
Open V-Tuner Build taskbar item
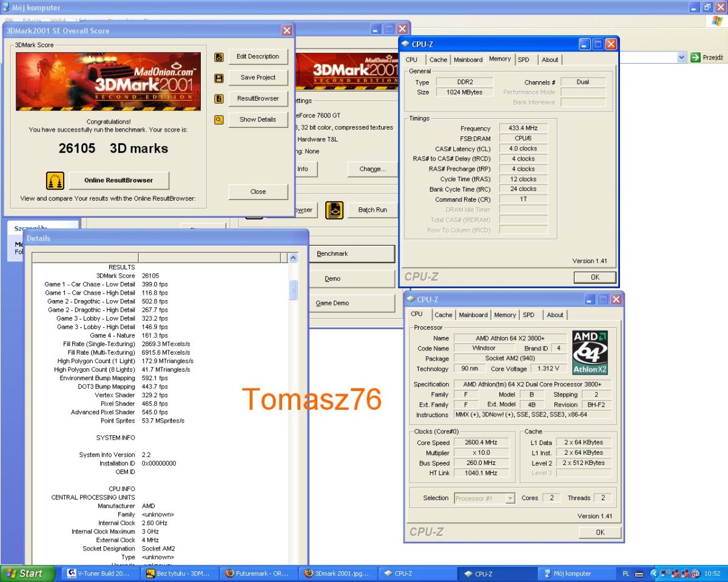tap(100, 574)
